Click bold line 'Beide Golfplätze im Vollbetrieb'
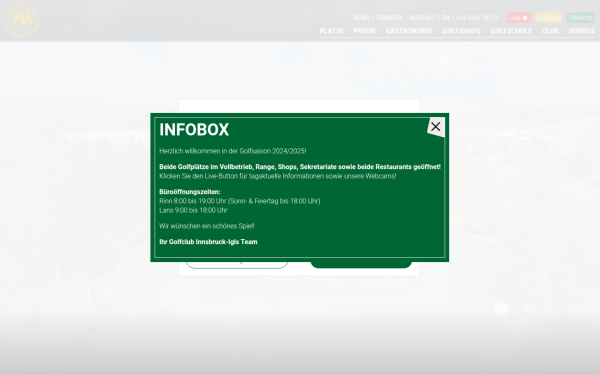The image size is (600, 375). (x=300, y=167)
